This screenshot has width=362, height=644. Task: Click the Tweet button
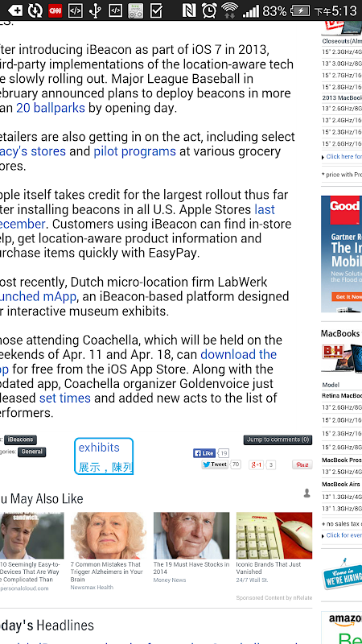click(x=215, y=464)
